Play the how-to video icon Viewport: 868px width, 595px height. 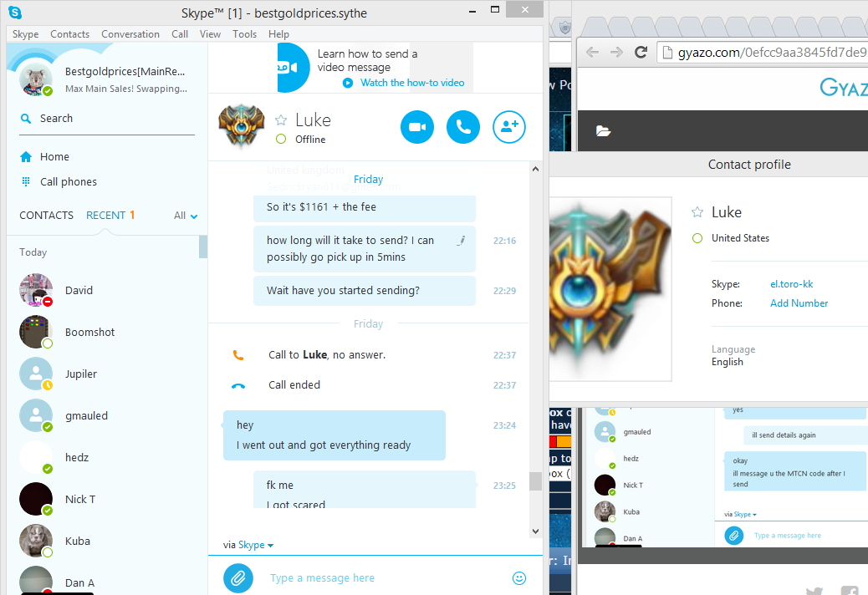[x=348, y=83]
